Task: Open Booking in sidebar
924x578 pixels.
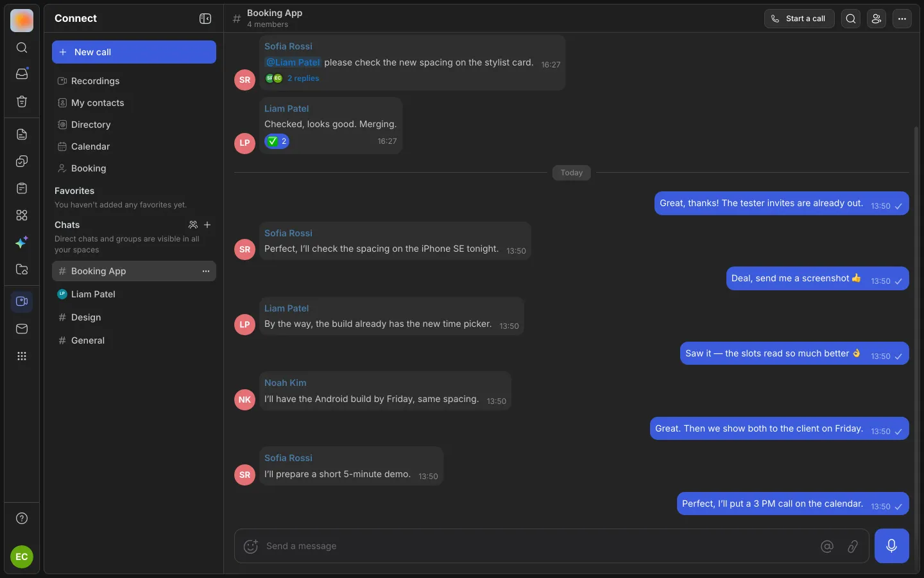Action: click(134, 168)
